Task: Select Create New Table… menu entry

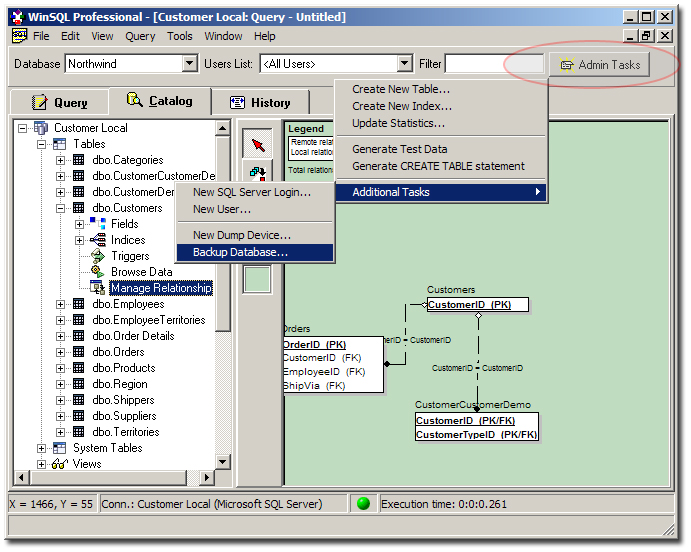Action: 442,89
